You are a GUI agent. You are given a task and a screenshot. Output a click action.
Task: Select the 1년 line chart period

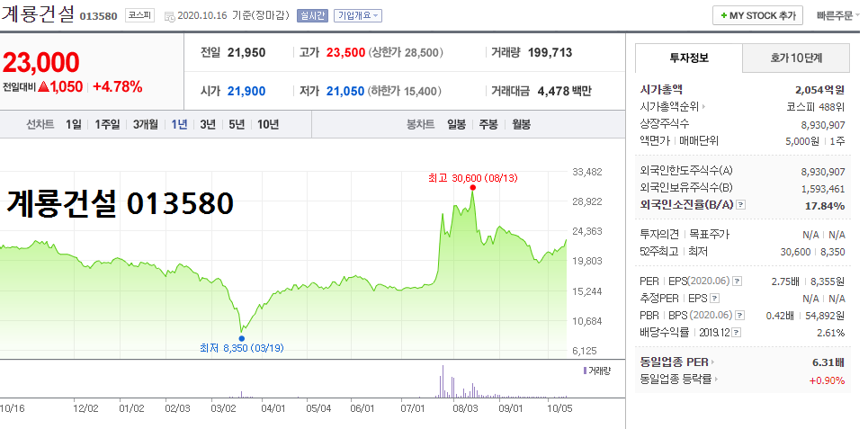(x=179, y=124)
